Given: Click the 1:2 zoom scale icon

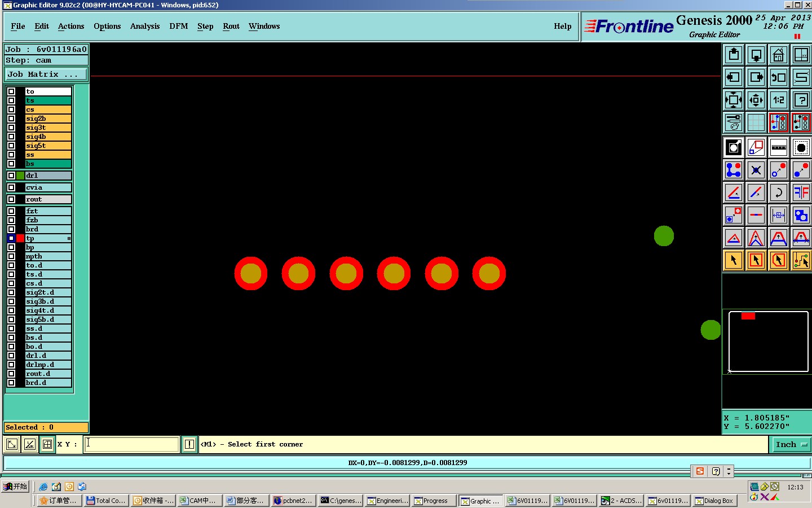Looking at the screenshot, I should 778,100.
